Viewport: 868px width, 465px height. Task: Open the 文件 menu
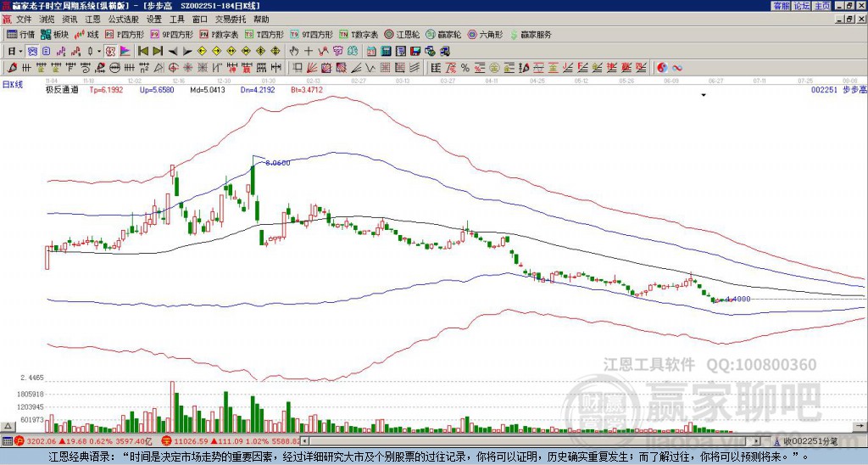24,20
